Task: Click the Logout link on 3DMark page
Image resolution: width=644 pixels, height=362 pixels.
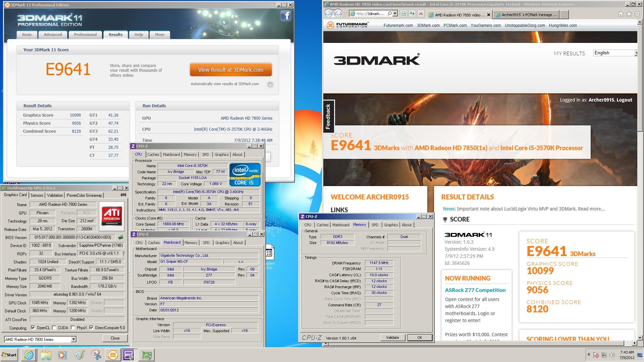Action: [624, 100]
